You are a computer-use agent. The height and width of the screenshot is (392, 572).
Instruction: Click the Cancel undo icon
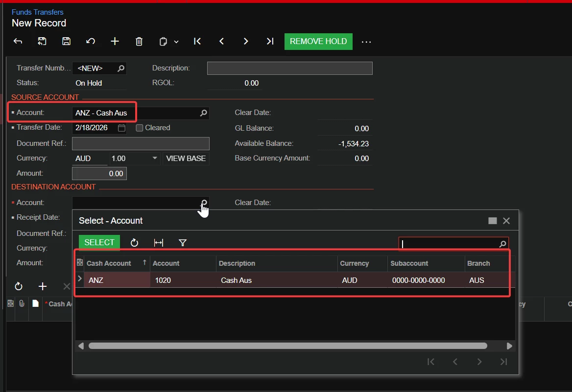tap(91, 41)
